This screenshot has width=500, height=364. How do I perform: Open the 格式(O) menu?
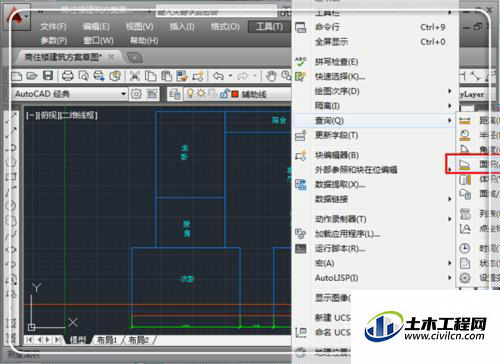[225, 27]
